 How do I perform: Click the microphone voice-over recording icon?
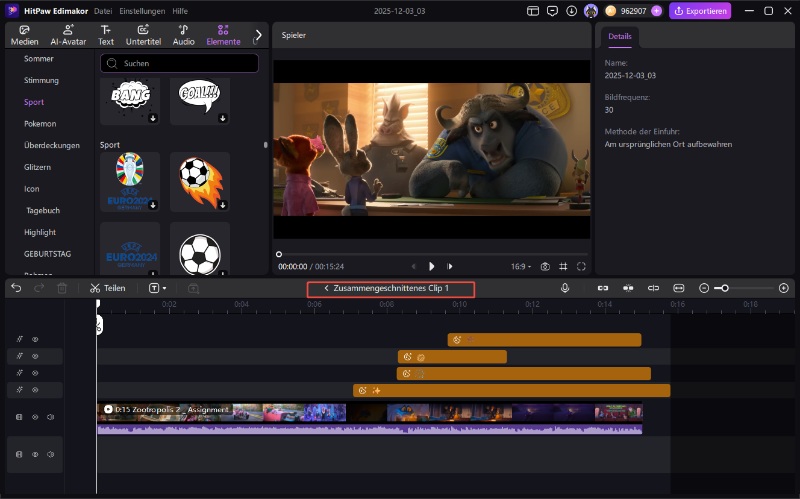(x=565, y=288)
